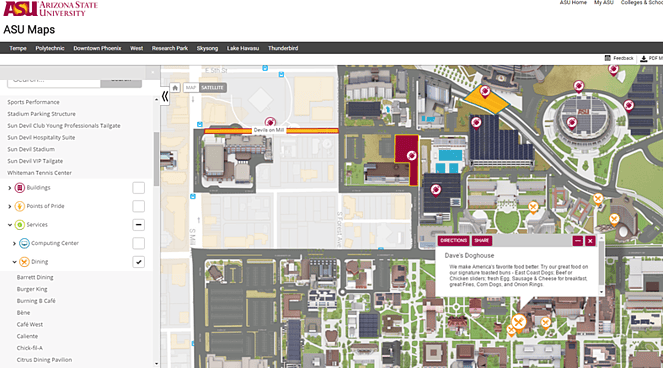Click the map home icon
Viewport: 663px width, 368px height.
175,88
